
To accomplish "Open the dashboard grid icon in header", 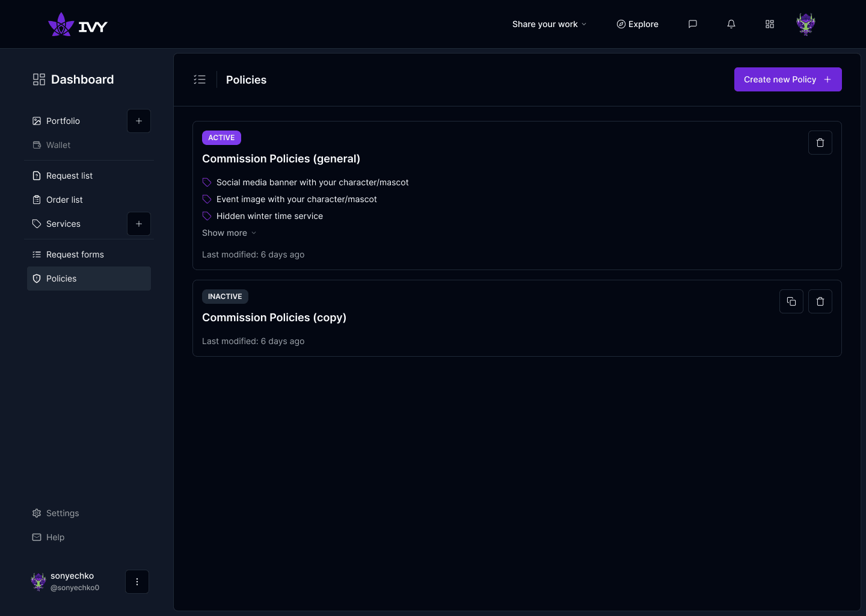I will 770,24.
